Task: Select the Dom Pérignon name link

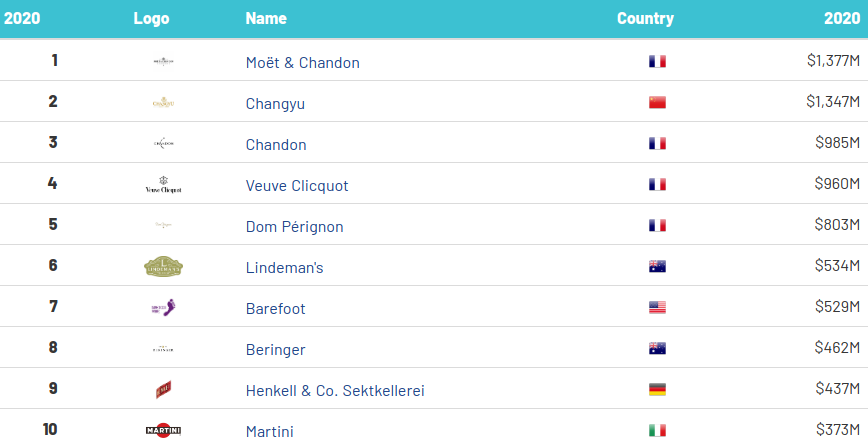Action: (294, 226)
